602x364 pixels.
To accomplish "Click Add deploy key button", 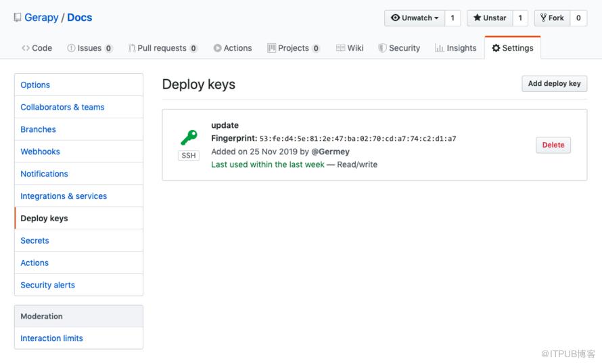I will pos(554,84).
